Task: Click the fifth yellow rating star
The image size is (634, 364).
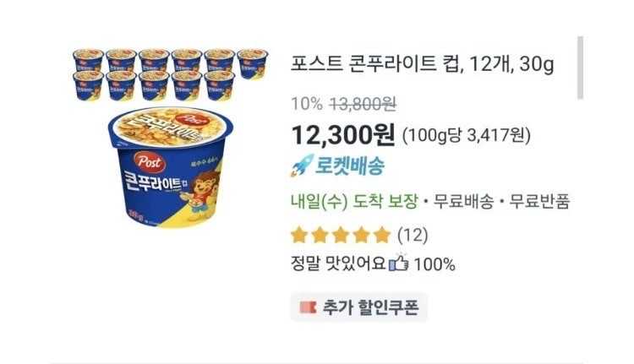Action: pos(382,235)
